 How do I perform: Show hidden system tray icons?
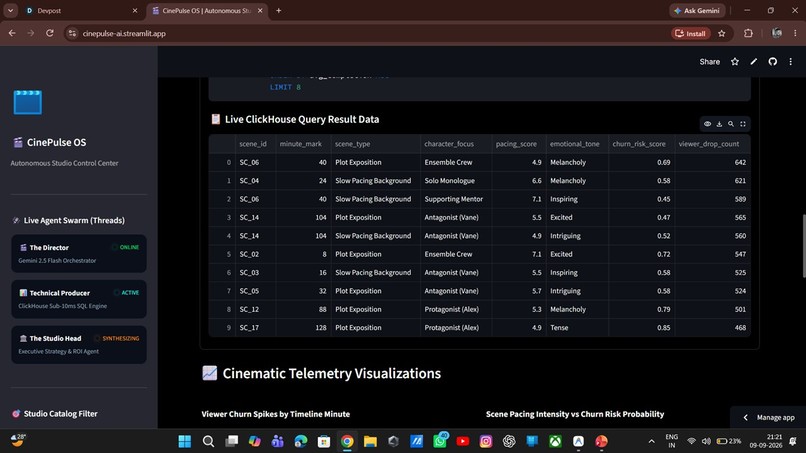[651, 441]
